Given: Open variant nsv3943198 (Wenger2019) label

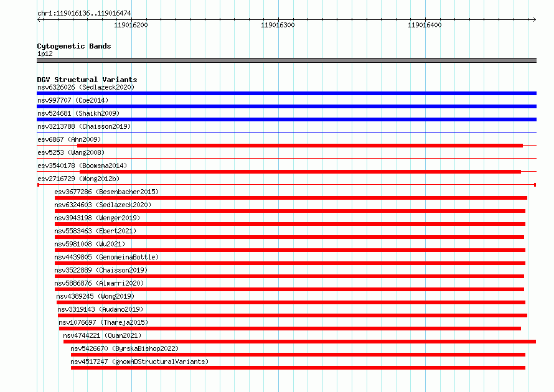Looking at the screenshot, I should [97, 218].
